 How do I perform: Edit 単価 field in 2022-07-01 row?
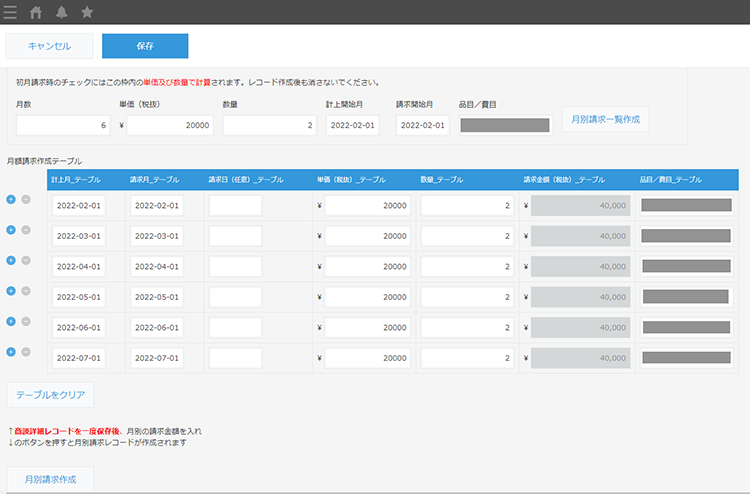coord(367,358)
